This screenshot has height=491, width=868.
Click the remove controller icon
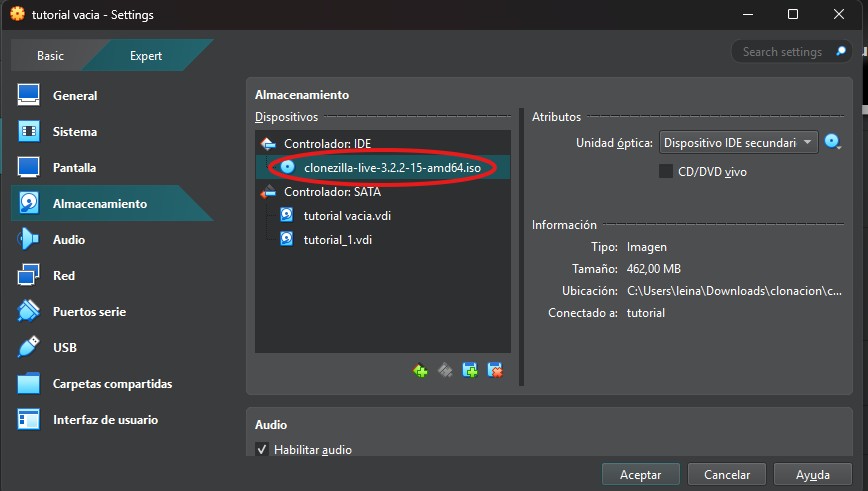click(445, 370)
